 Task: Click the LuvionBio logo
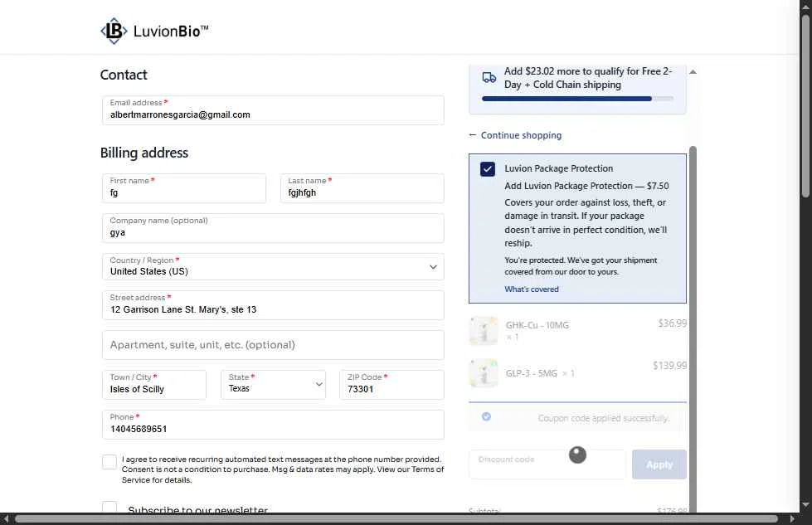pyautogui.click(x=154, y=31)
